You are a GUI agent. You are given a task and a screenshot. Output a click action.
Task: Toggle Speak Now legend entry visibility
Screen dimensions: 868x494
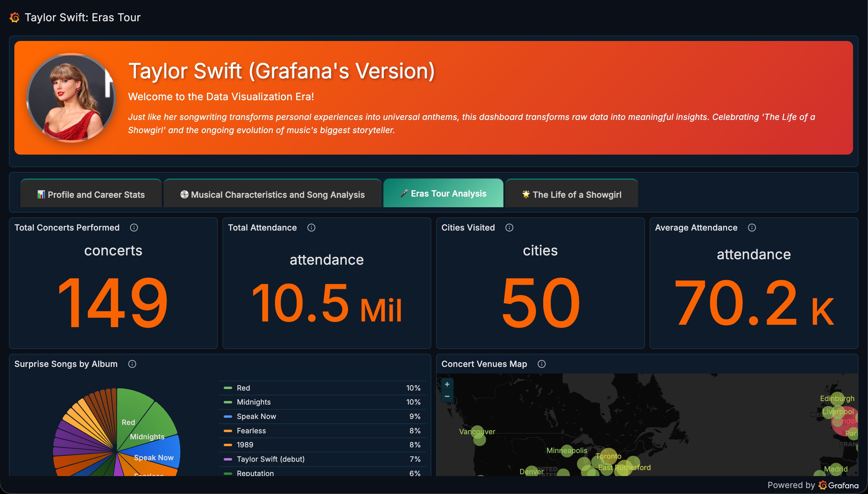coord(256,416)
